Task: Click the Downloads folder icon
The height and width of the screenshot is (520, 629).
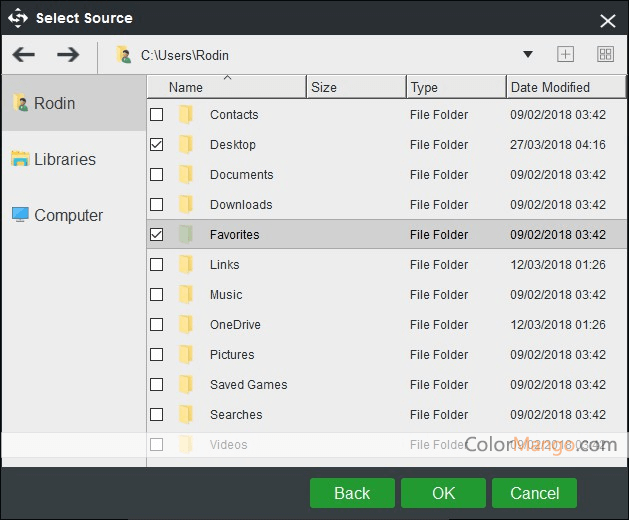Action: point(185,205)
